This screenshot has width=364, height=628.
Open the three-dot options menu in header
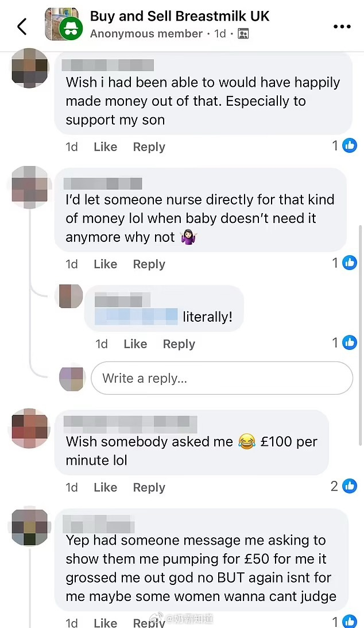tap(342, 26)
